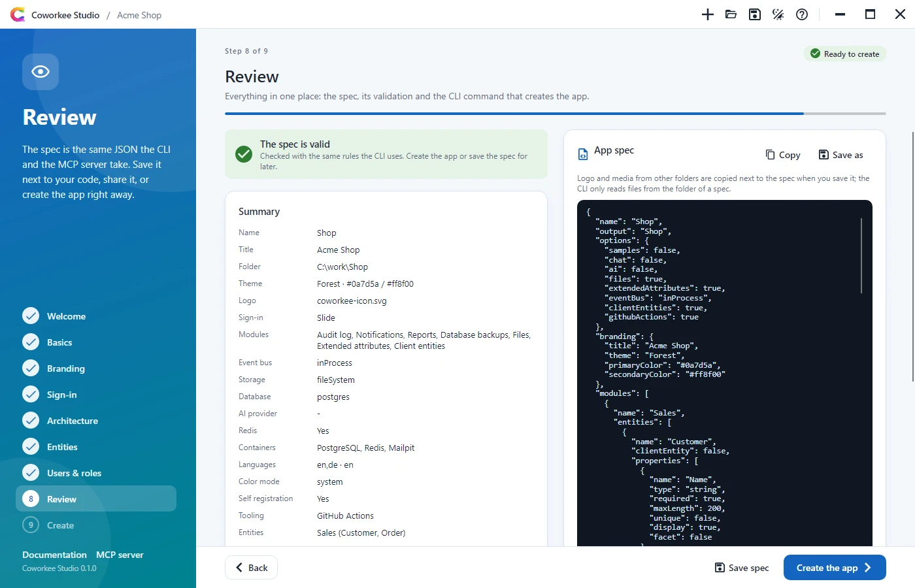
Task: Open help with the question mark icon
Action: (x=802, y=14)
